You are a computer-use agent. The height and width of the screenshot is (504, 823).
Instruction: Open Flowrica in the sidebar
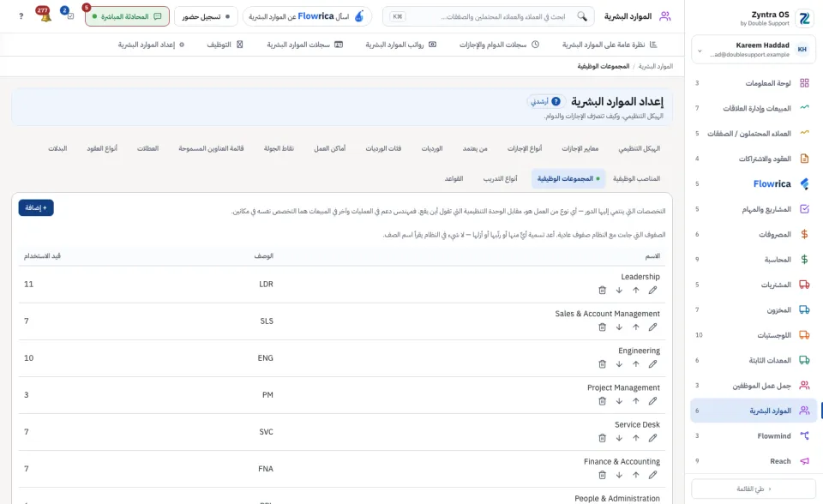[x=754, y=183]
